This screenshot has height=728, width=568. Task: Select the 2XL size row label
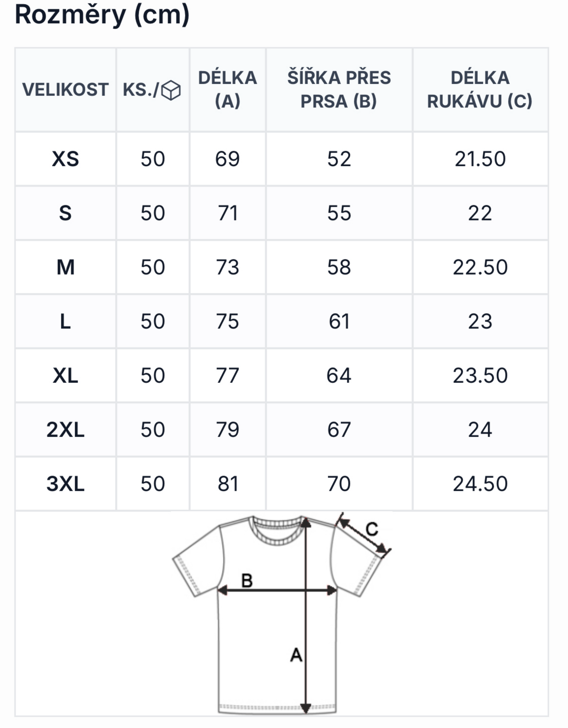click(65, 430)
